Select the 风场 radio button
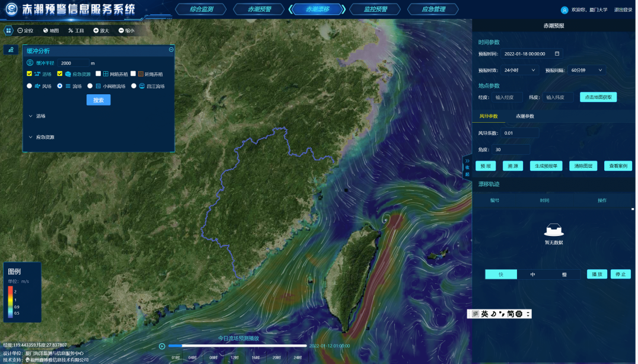The width and height of the screenshot is (638, 364). click(30, 86)
